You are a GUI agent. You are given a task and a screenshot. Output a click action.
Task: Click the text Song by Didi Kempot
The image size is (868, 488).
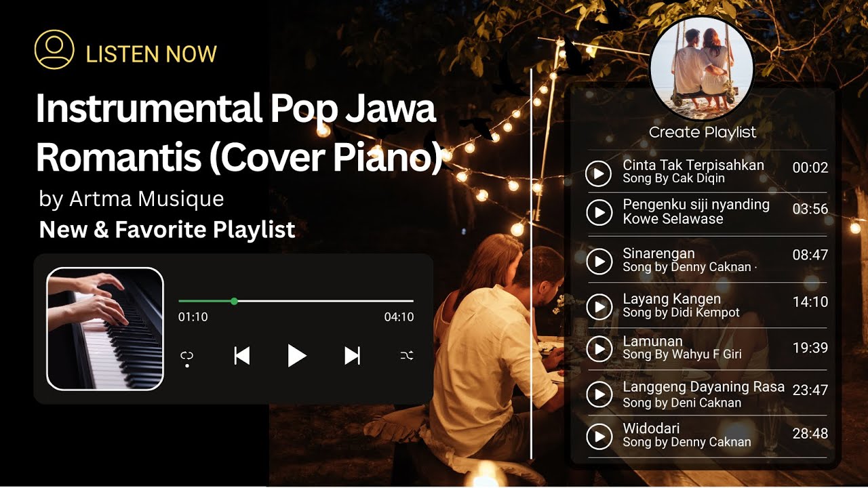682,313
